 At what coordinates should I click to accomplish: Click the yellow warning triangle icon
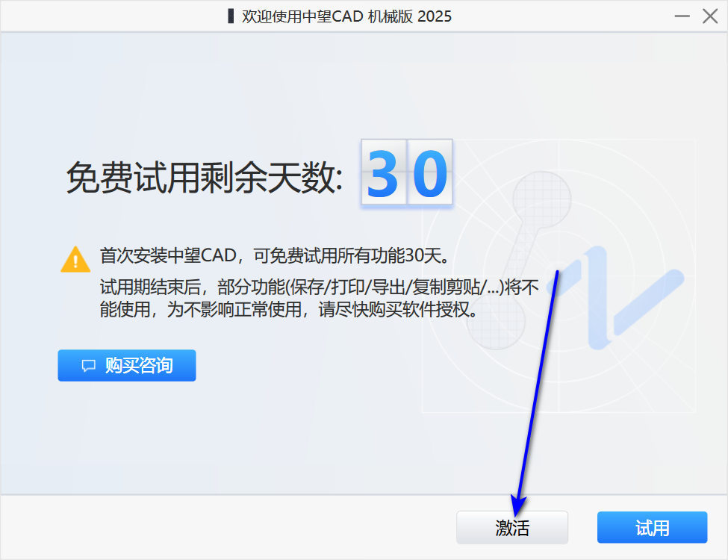[75, 259]
